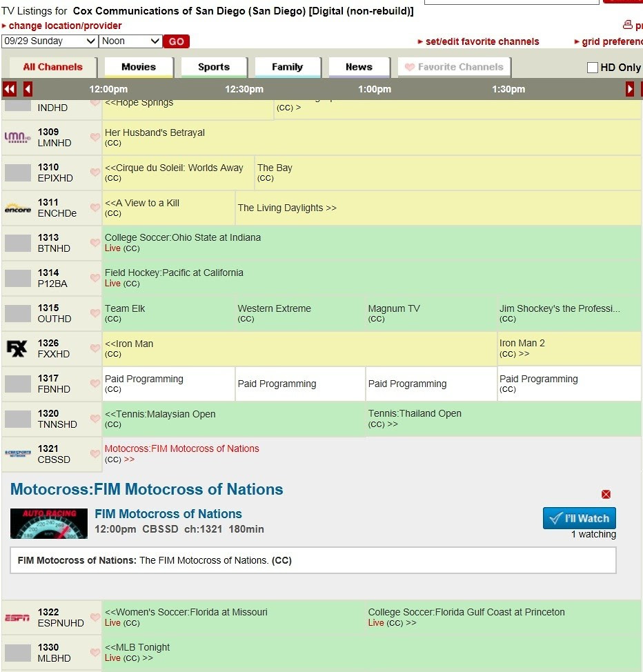Click the CBS Sports channel logo
Screen dimensions: 643x672
(17, 453)
